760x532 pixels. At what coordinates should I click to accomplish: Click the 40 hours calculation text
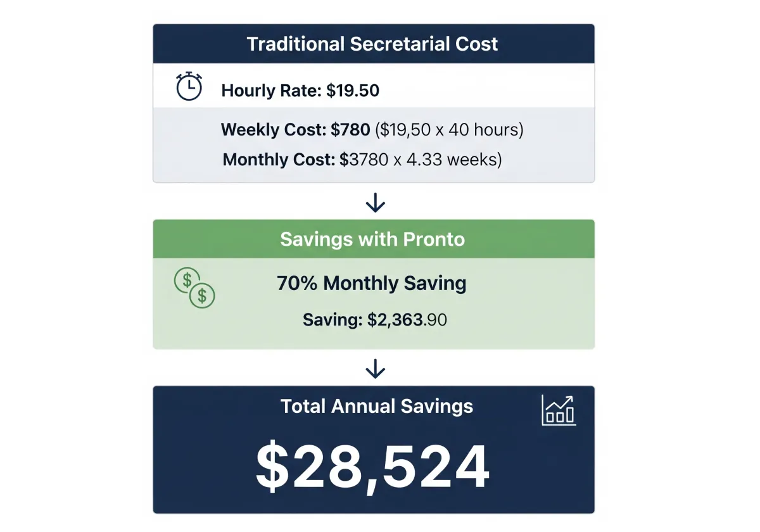coord(486,130)
